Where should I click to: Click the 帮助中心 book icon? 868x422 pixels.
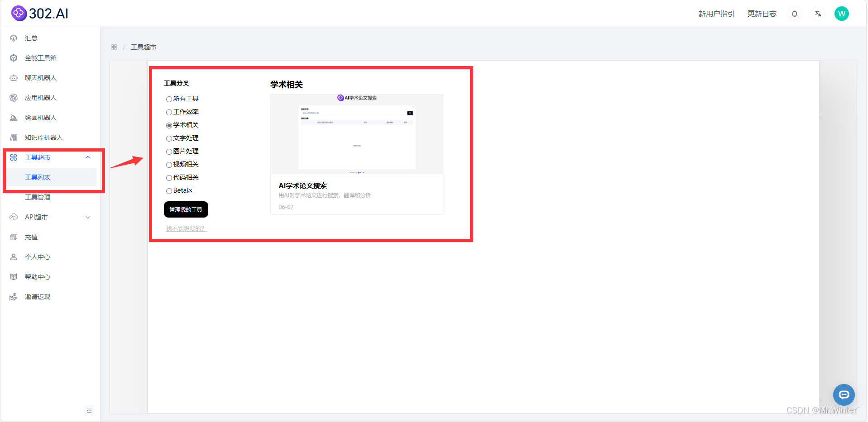click(14, 277)
